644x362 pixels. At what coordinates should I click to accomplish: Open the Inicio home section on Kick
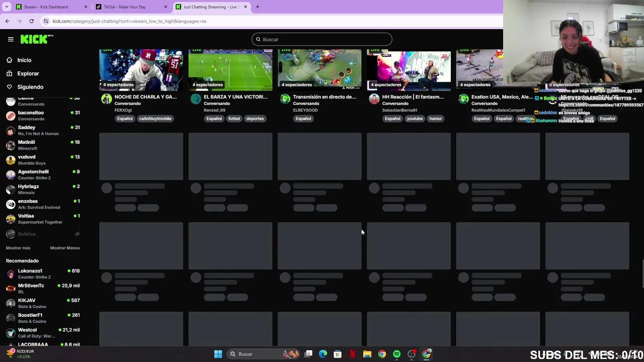(x=24, y=60)
